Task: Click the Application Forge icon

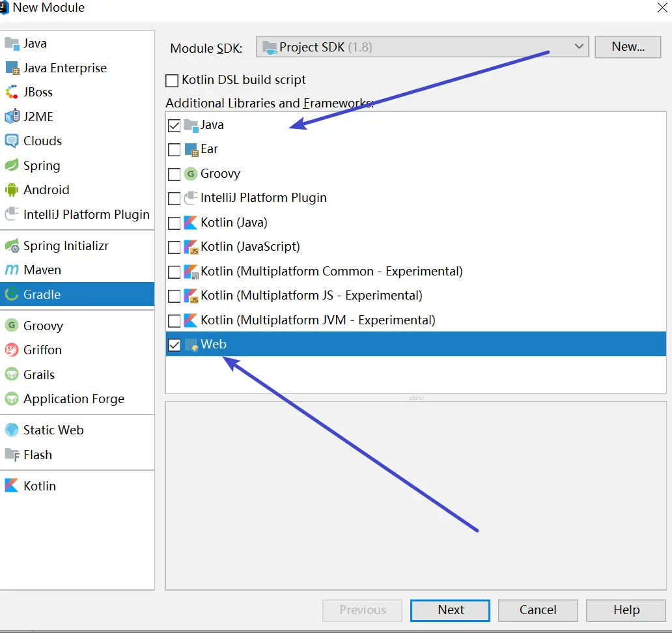Action: click(x=12, y=399)
